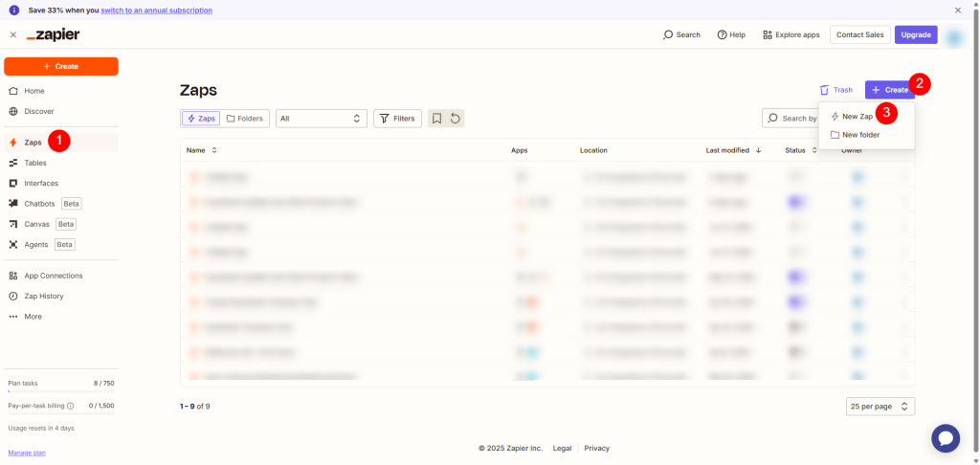
Task: Choose New folder from Create menu
Action: click(x=860, y=135)
